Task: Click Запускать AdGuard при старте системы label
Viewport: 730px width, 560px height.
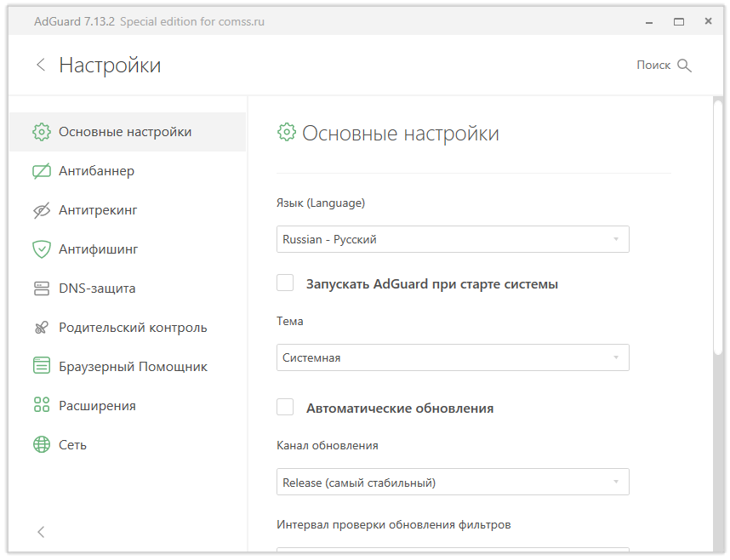Action: pyautogui.click(x=432, y=284)
